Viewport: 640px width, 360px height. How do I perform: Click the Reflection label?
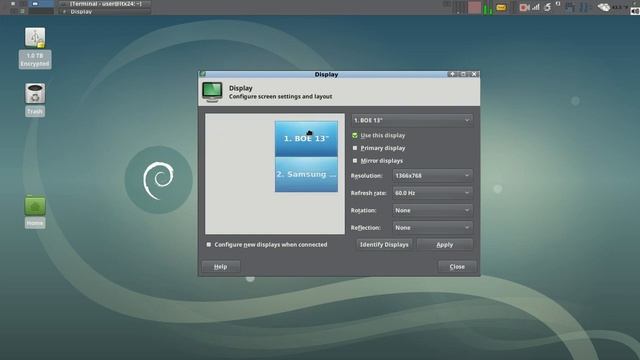[366, 227]
